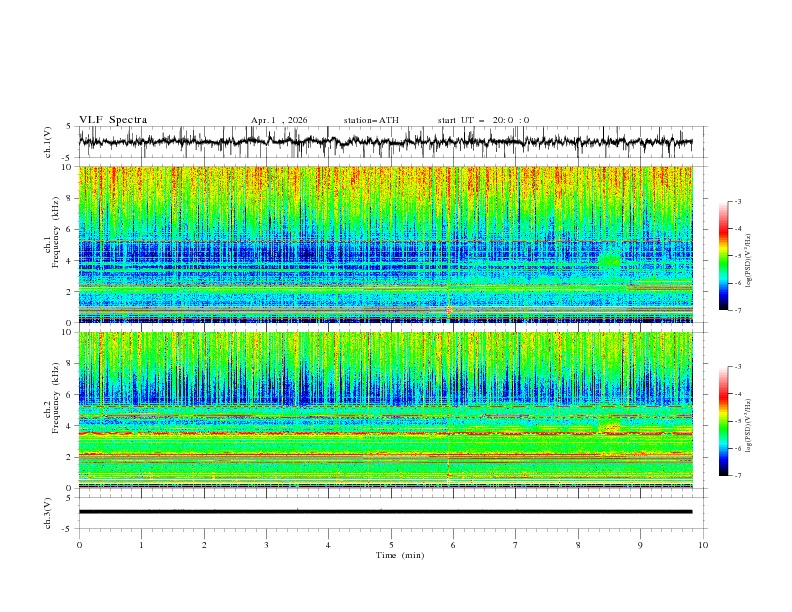
Task: Click the time axis tick label '0'
Action: click(x=79, y=545)
